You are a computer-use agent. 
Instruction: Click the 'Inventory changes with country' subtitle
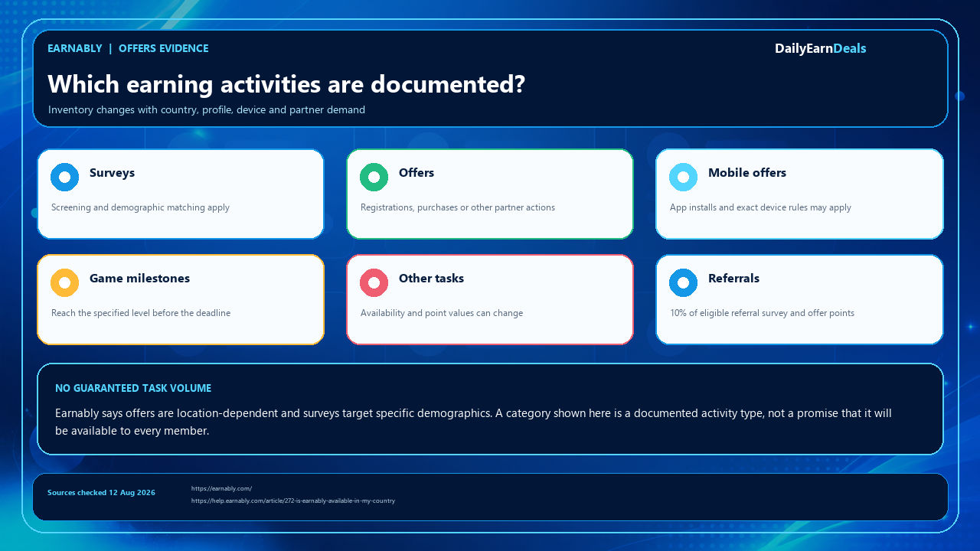[x=207, y=109]
